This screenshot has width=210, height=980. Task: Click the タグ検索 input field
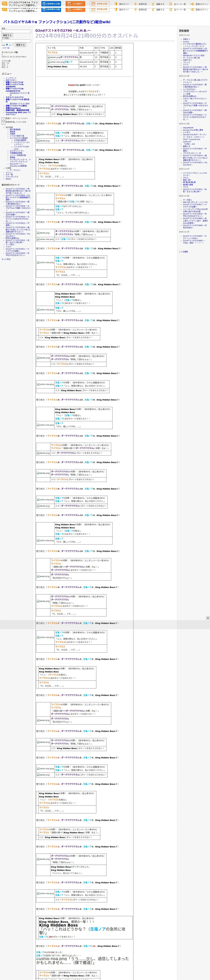tap(16, 41)
